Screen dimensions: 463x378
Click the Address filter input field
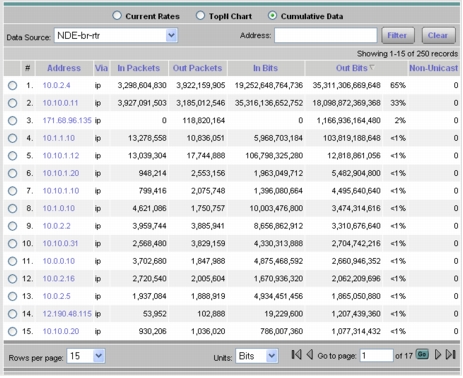coord(326,35)
